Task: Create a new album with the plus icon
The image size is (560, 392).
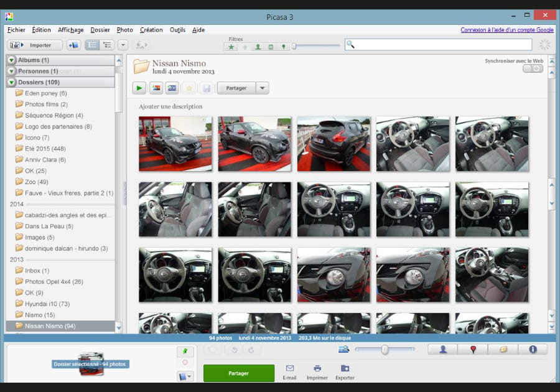Action: point(73,45)
